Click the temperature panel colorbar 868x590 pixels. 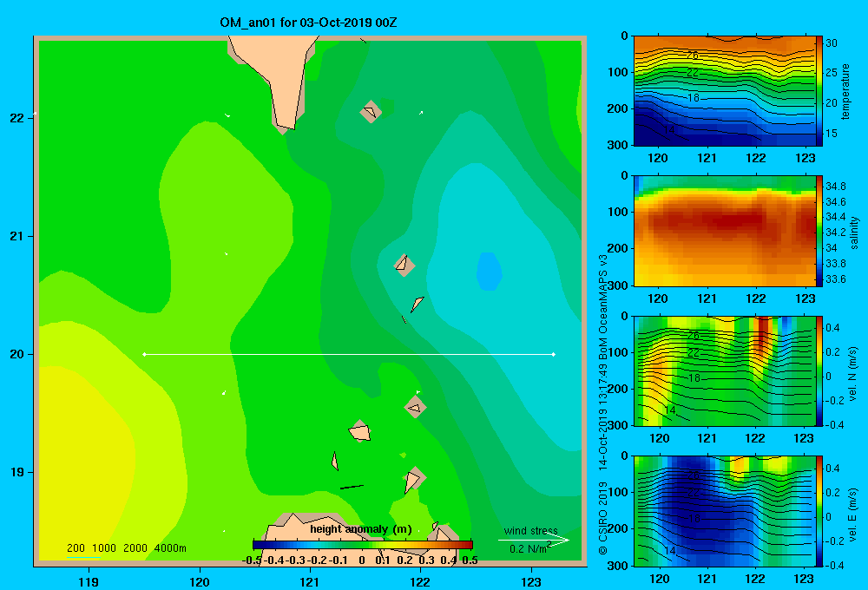coord(819,91)
